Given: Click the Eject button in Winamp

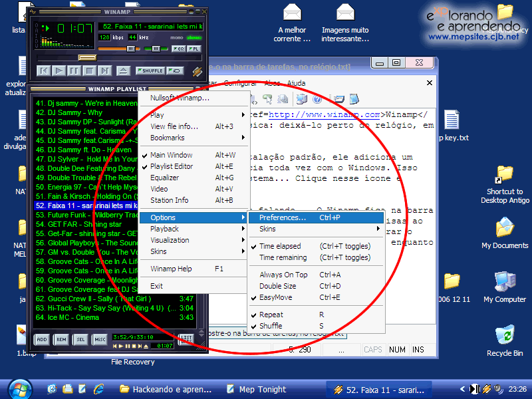Looking at the screenshot, I should coord(123,71).
